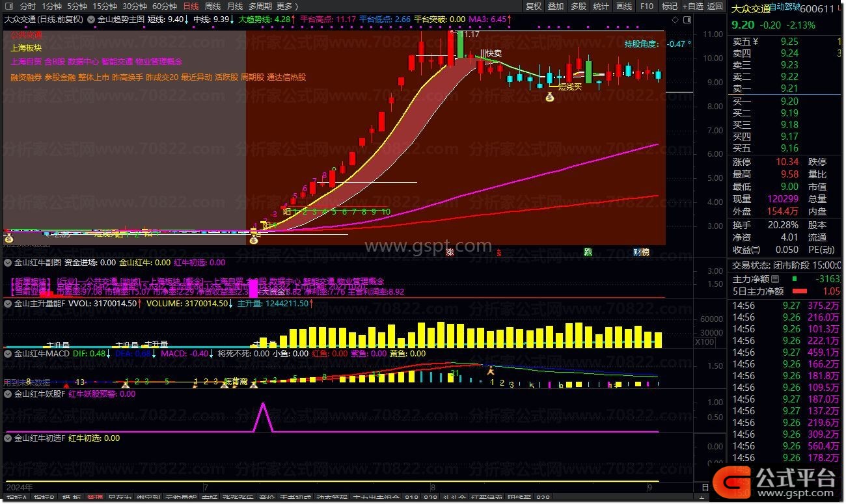Click the money bag marker at bottom of the rally
Screen dimensions: 846x504
click(253, 239)
